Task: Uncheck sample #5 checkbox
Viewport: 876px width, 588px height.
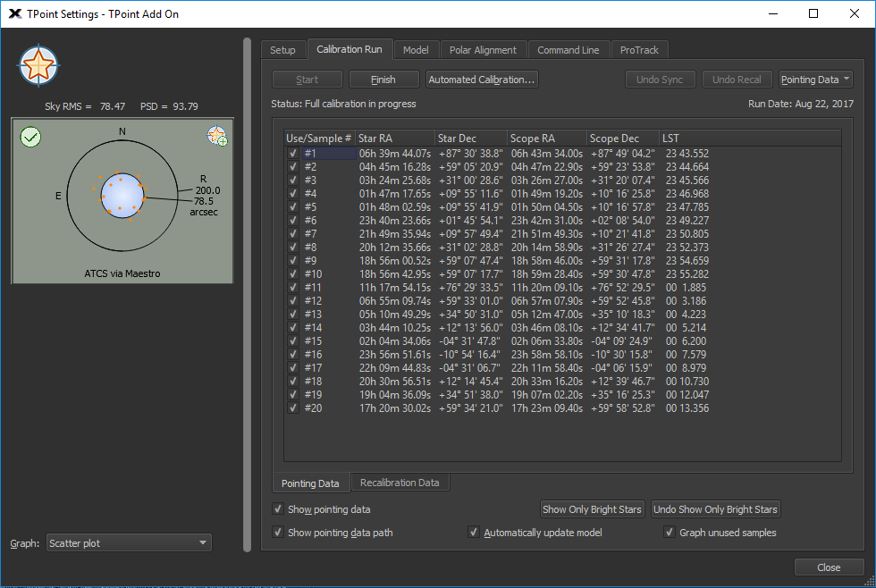Action: tap(293, 206)
